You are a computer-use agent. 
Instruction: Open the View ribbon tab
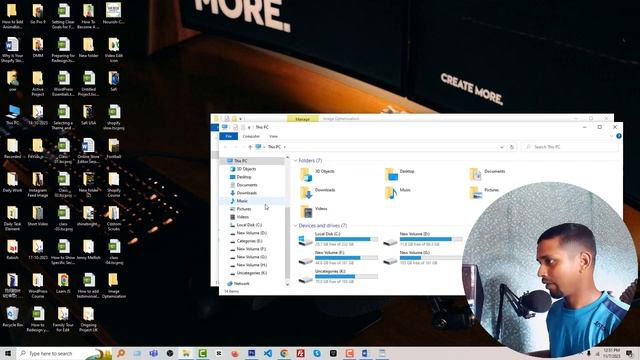pyautogui.click(x=273, y=136)
